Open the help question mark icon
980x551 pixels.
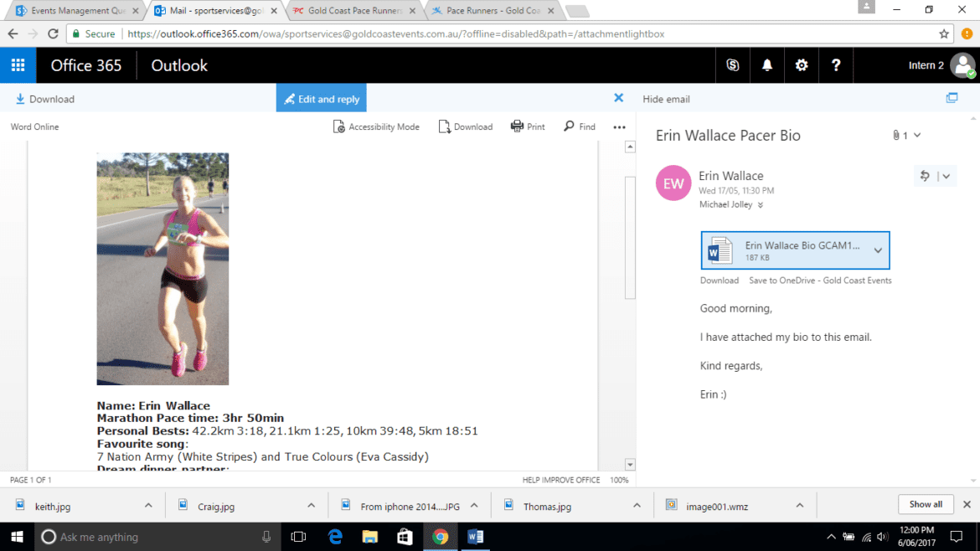coord(836,65)
